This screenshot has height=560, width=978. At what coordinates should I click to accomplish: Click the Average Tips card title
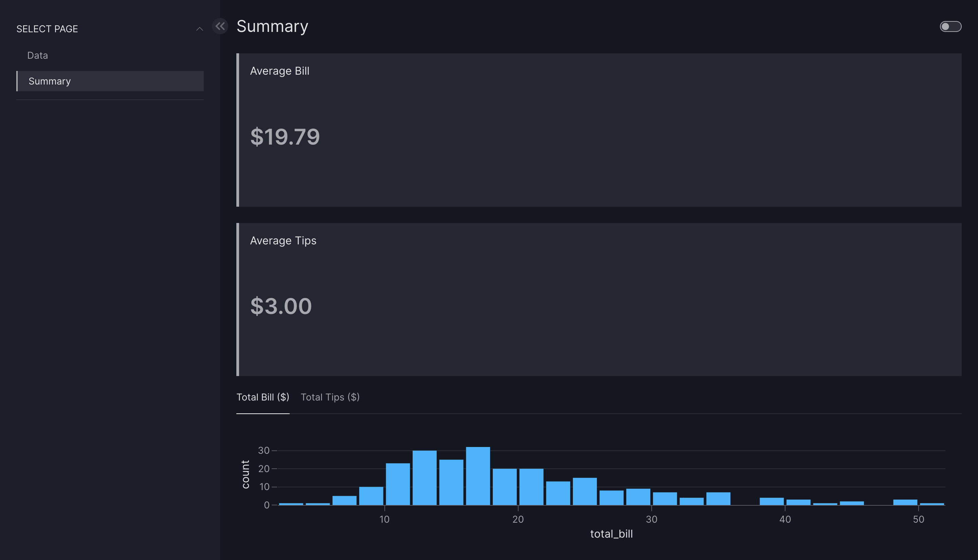click(283, 240)
